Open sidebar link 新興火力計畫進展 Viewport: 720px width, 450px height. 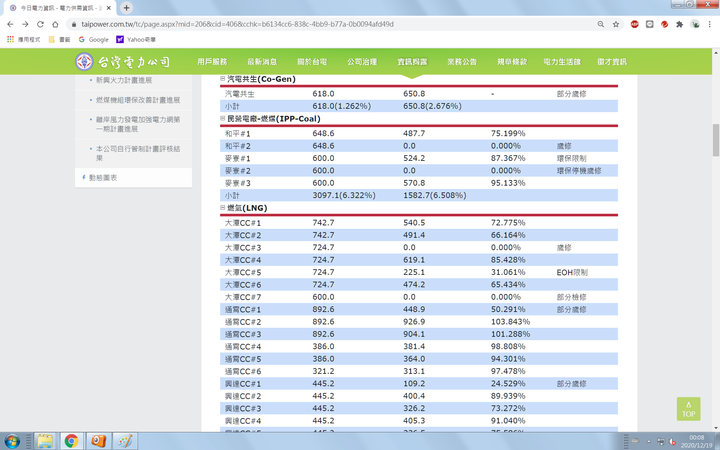pos(124,80)
